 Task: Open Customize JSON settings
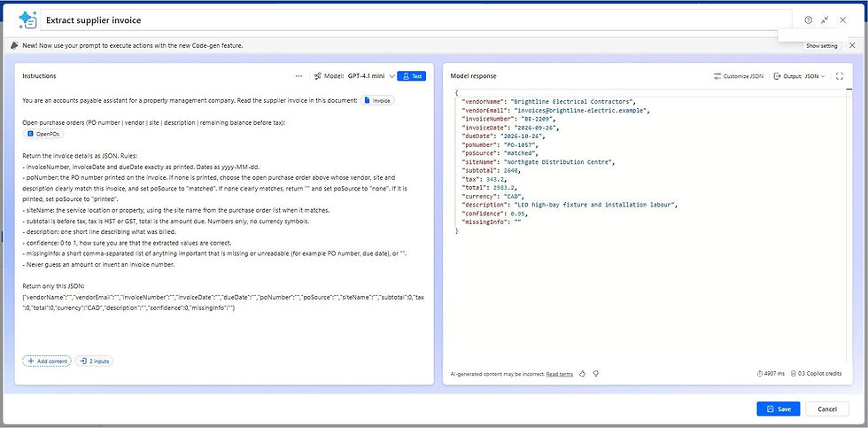click(739, 76)
